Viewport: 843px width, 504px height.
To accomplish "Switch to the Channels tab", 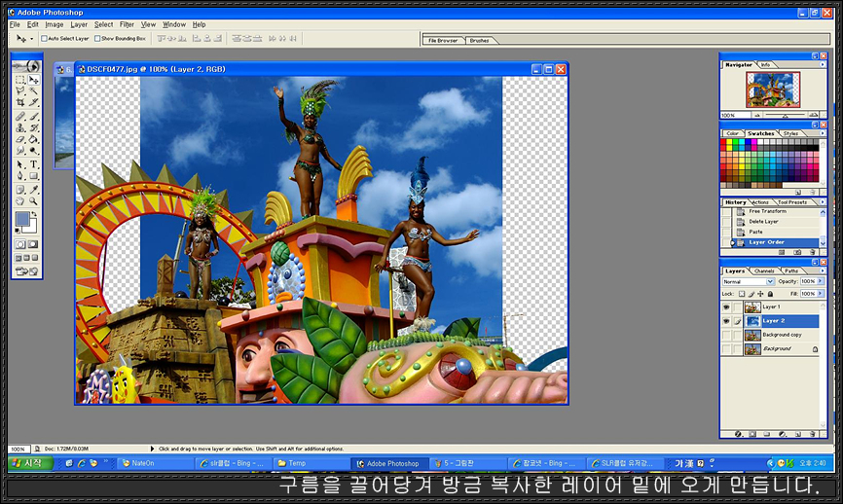I will tap(765, 270).
